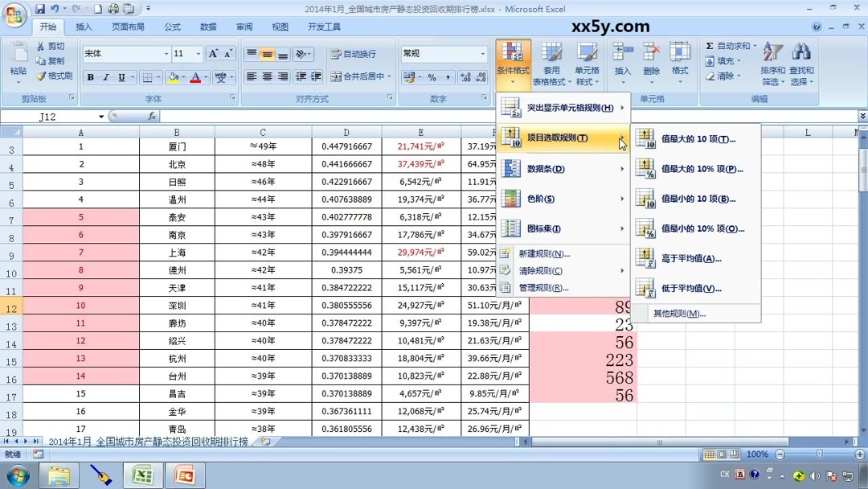Switch to the 数据 ribbon tab
The width and height of the screenshot is (868, 489).
207,27
